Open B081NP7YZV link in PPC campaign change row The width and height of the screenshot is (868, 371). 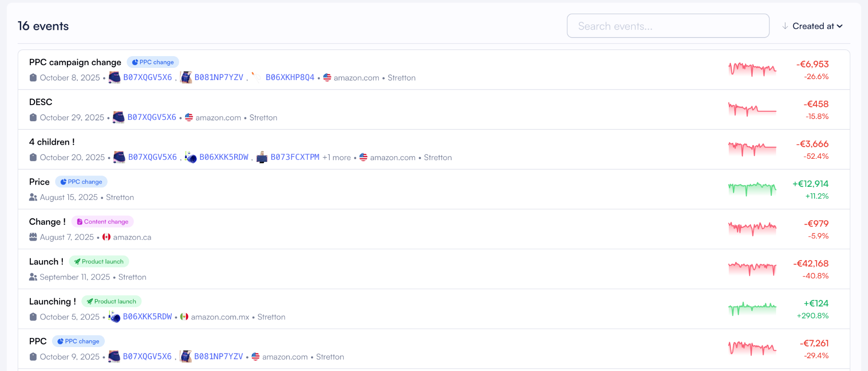point(219,77)
